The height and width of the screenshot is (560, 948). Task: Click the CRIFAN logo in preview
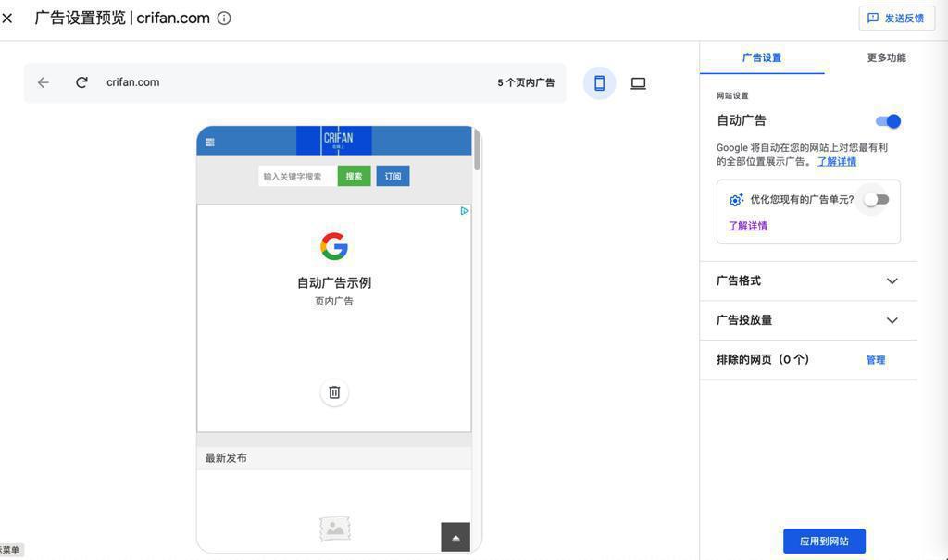click(334, 141)
